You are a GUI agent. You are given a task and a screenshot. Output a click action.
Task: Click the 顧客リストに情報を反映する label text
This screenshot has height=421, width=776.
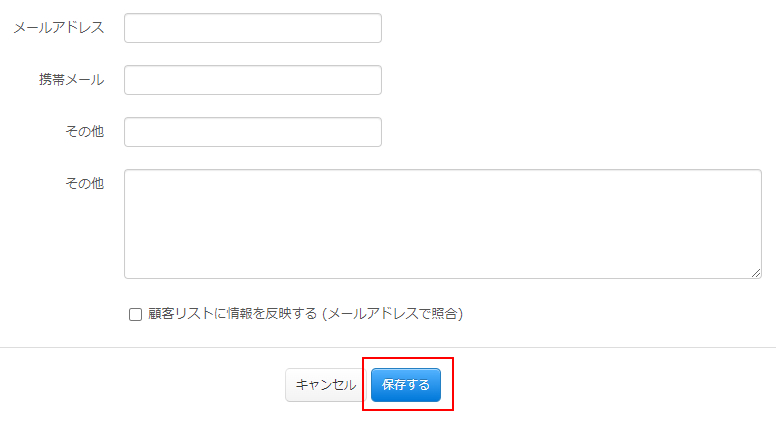[232, 314]
